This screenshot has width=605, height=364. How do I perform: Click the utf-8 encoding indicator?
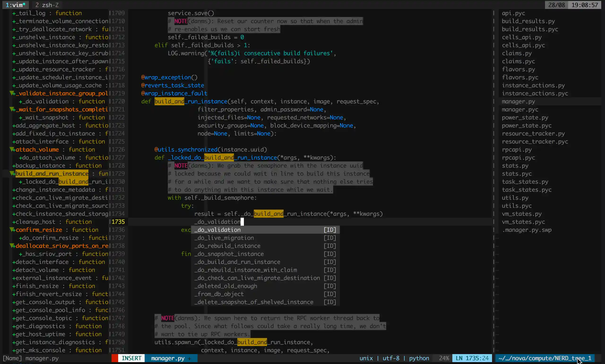tap(391, 358)
